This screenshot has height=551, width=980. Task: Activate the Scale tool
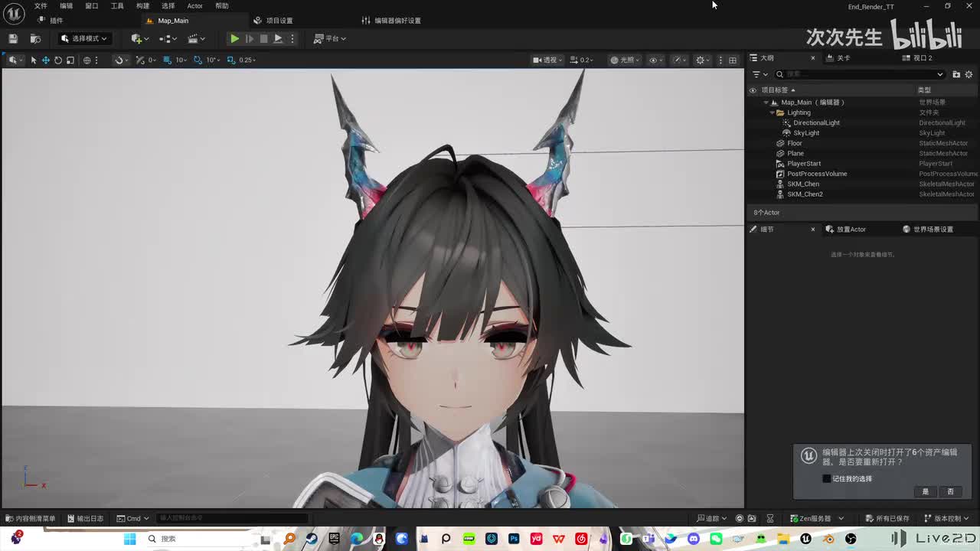[70, 60]
